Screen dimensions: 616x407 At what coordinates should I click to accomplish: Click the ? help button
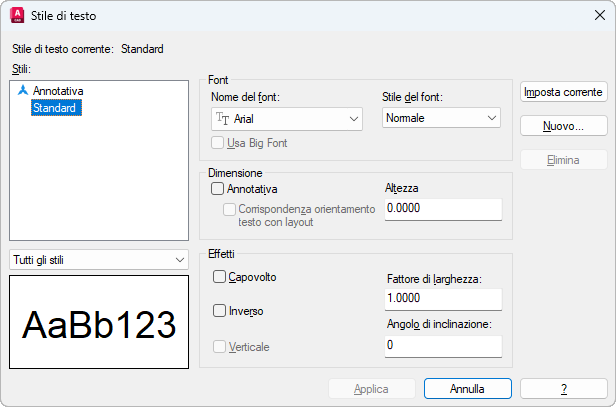click(x=564, y=388)
